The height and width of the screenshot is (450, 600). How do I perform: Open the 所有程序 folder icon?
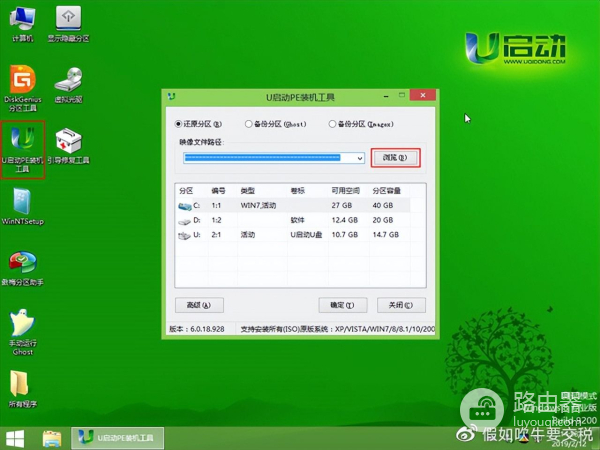coord(23,389)
